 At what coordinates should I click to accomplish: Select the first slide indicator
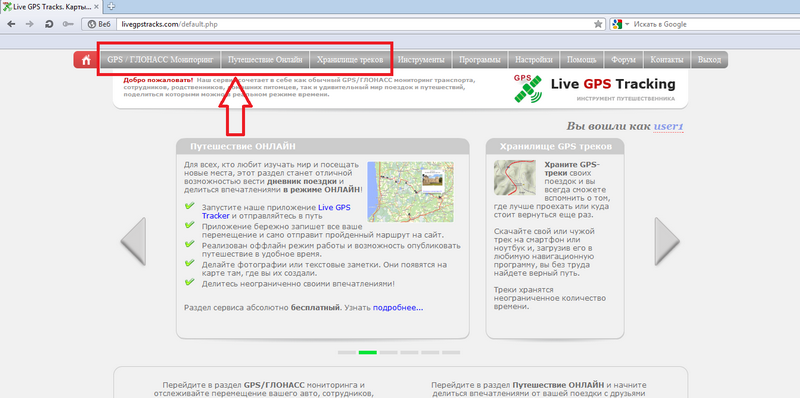point(346,352)
